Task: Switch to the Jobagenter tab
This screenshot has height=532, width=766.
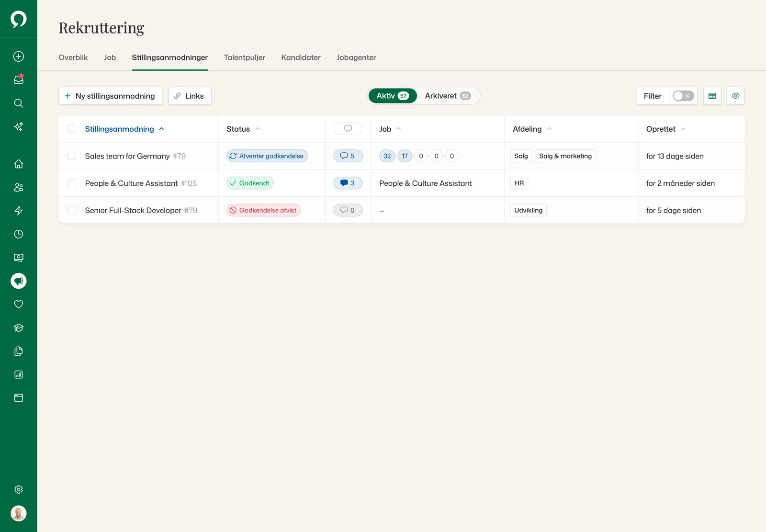Action: (x=356, y=57)
